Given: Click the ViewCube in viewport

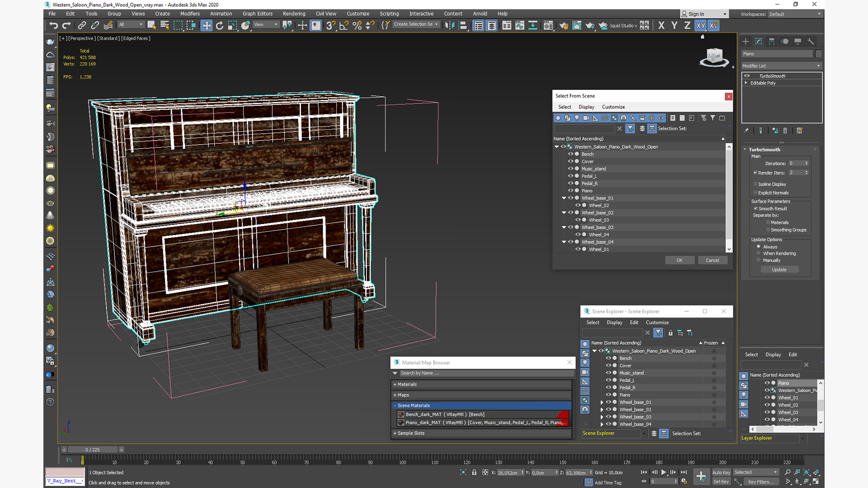Looking at the screenshot, I should pos(714,57).
